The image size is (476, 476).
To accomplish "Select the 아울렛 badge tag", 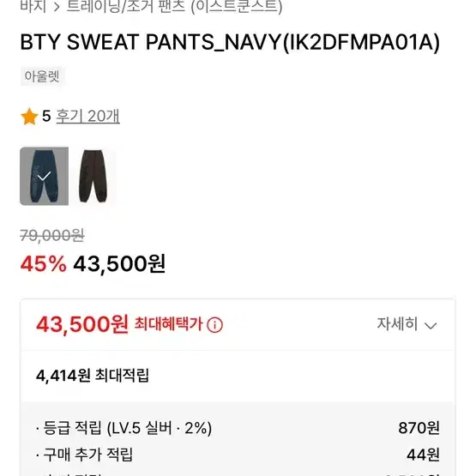I will (x=42, y=76).
